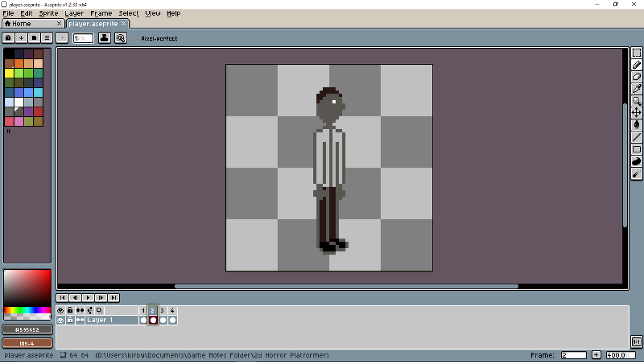The width and height of the screenshot is (644, 362).
Task: Select the cel at frame 3 of Layer 1
Action: click(163, 320)
